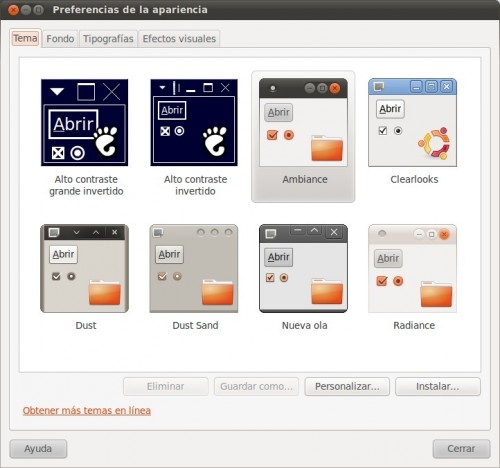Open the Tipografías tab
Screen dimensions: 500x468
108,39
